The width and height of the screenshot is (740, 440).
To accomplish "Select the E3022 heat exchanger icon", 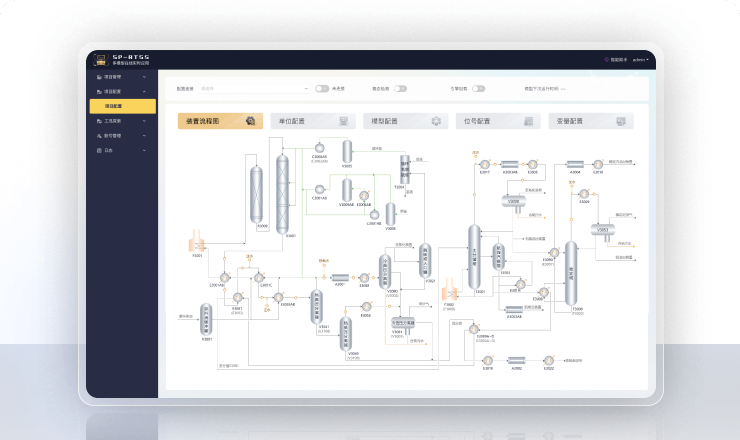I will tap(548, 361).
